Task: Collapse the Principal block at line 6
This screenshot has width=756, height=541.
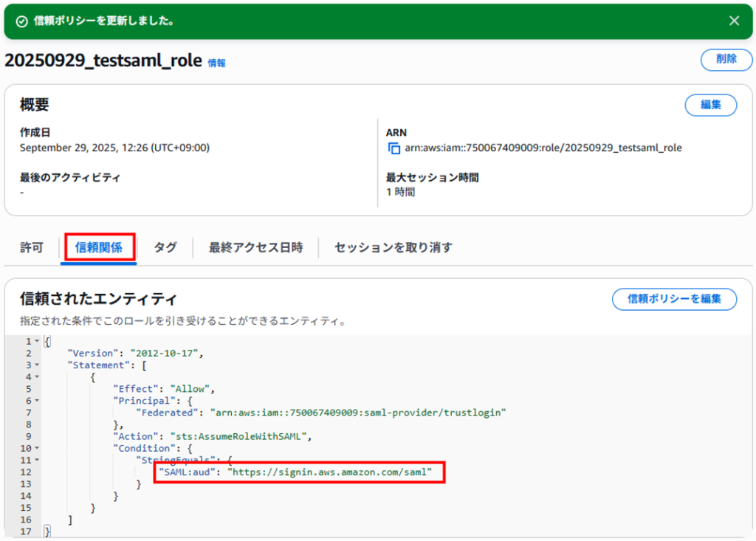Action: [x=37, y=401]
